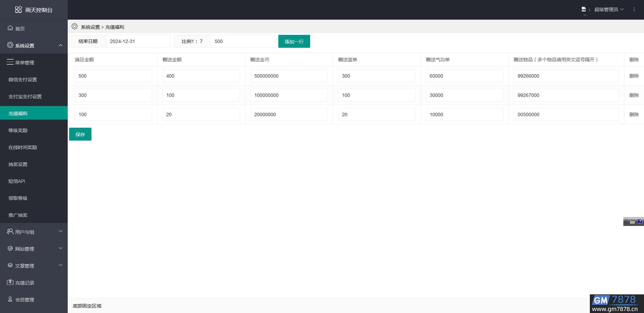Image resolution: width=644 pixels, height=313 pixels.
Task: Click 赠送金额 field with value 400
Action: point(201,76)
